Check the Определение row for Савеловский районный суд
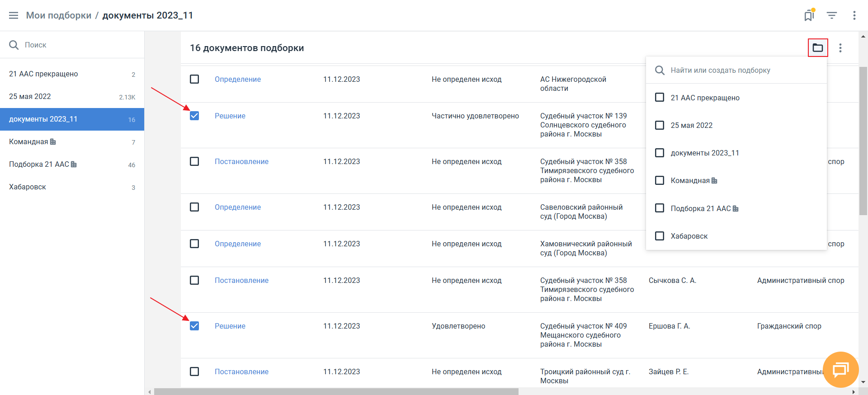The width and height of the screenshot is (868, 395). tap(194, 207)
